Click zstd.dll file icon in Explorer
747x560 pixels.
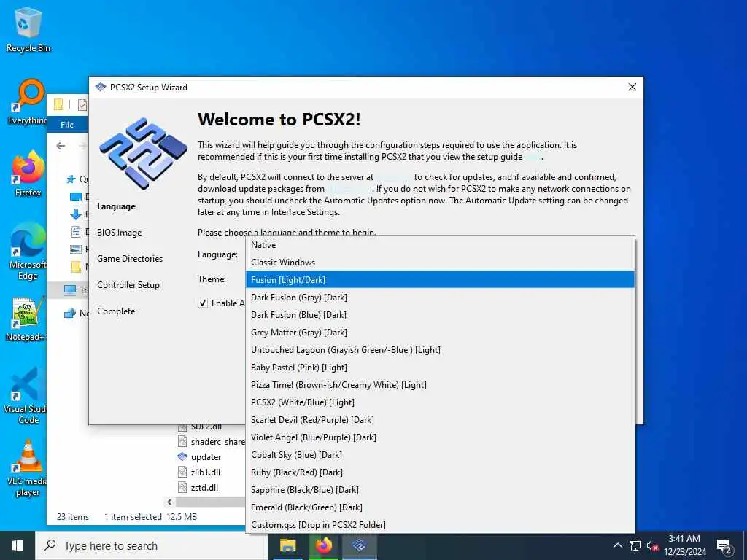coord(182,487)
